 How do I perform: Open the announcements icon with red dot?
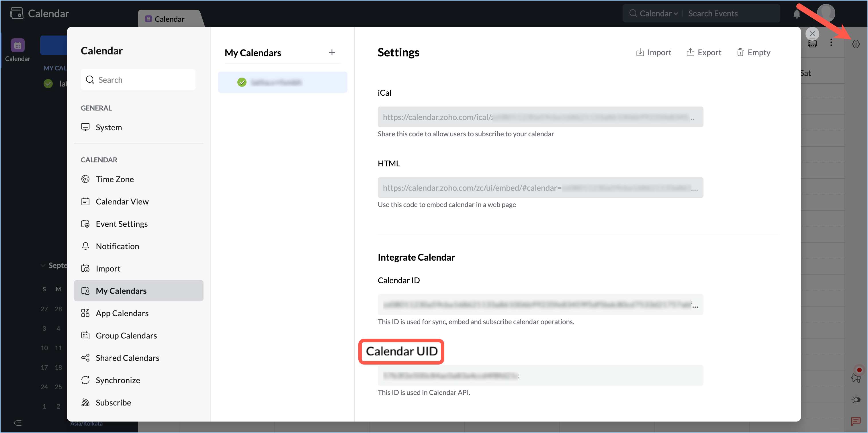point(856,377)
